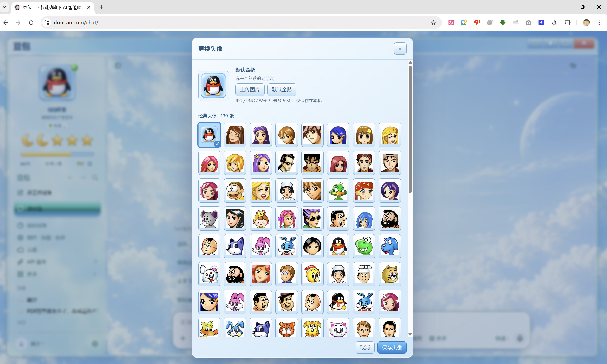This screenshot has height=364, width=607.
Task: Select the nurse avatar in row three
Action: click(286, 191)
